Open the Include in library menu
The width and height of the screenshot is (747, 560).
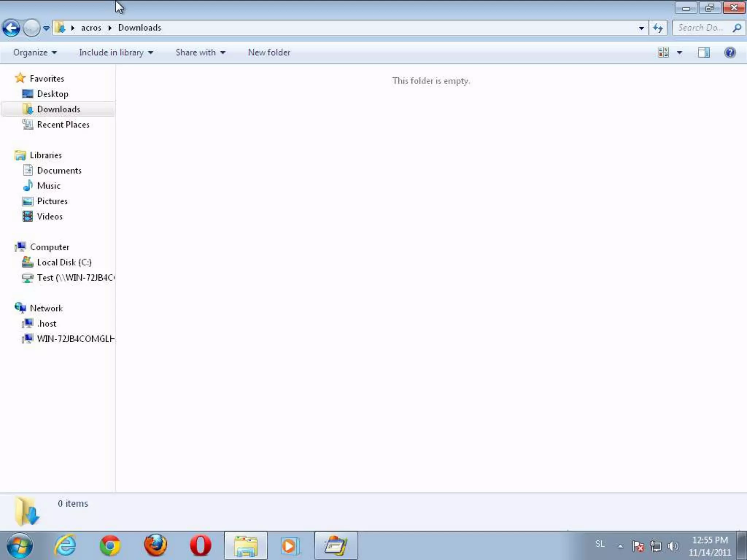(116, 52)
